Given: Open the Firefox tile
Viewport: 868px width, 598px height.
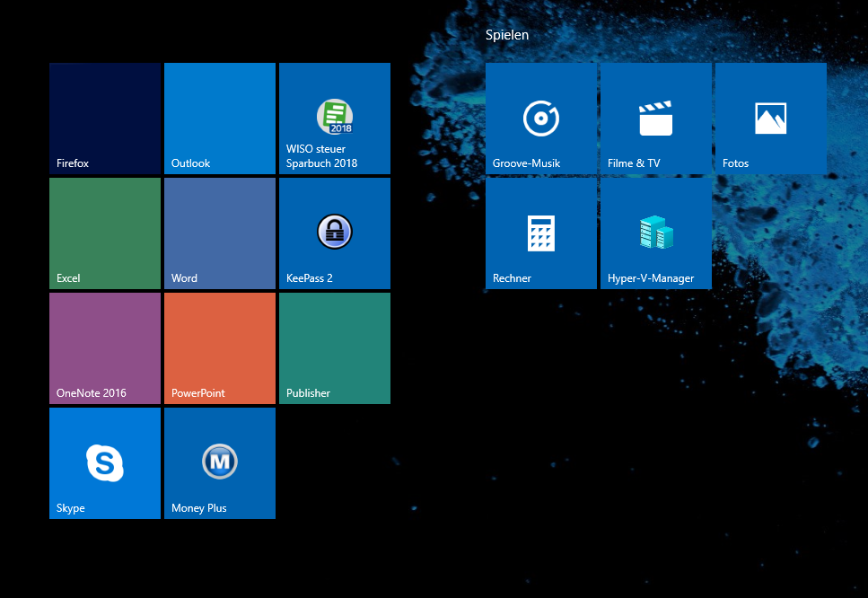Looking at the screenshot, I should tap(105, 119).
